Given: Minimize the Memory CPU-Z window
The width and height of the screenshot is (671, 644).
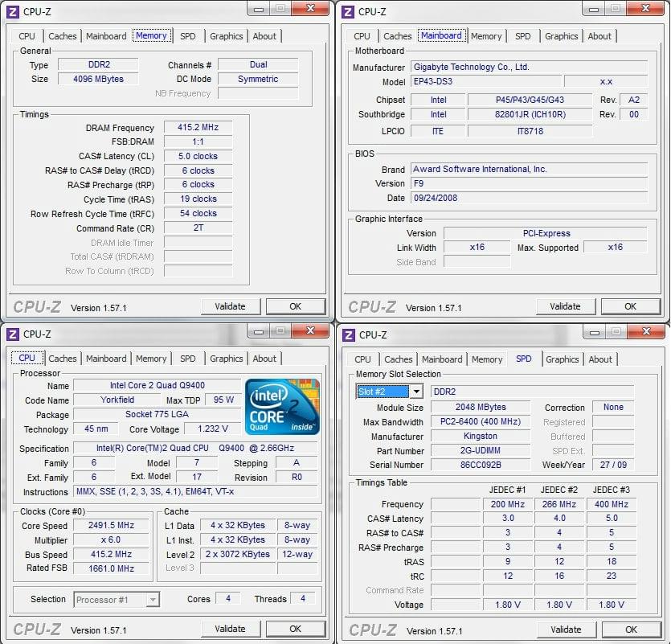Looking at the screenshot, I should coord(259,9).
